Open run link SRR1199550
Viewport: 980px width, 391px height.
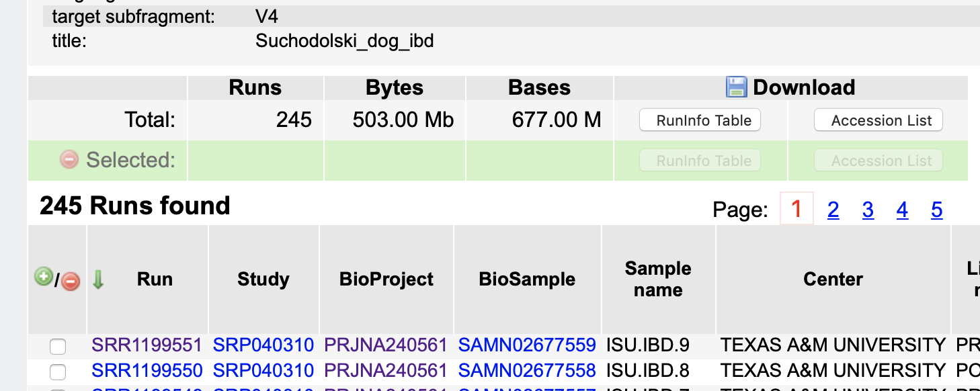[x=147, y=370]
